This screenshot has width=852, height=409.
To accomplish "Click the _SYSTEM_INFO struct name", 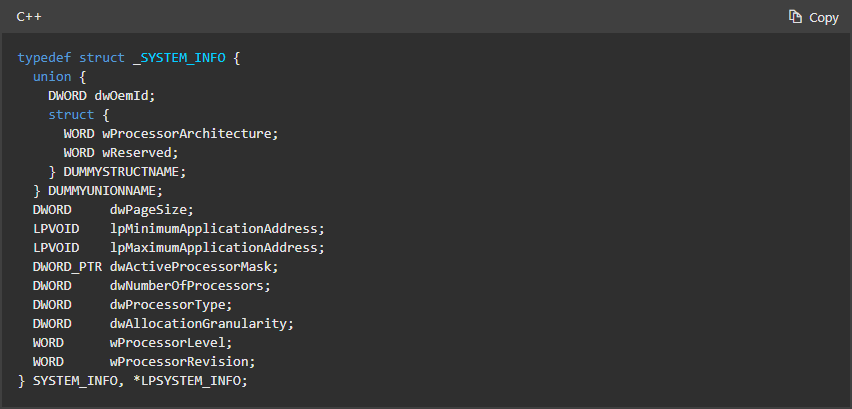I will pos(179,58).
